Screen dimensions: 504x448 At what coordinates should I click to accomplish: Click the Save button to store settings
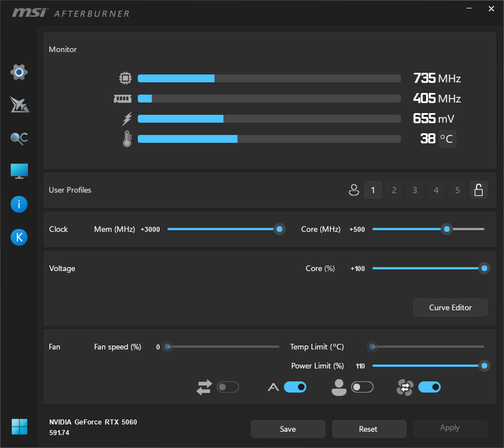288,429
